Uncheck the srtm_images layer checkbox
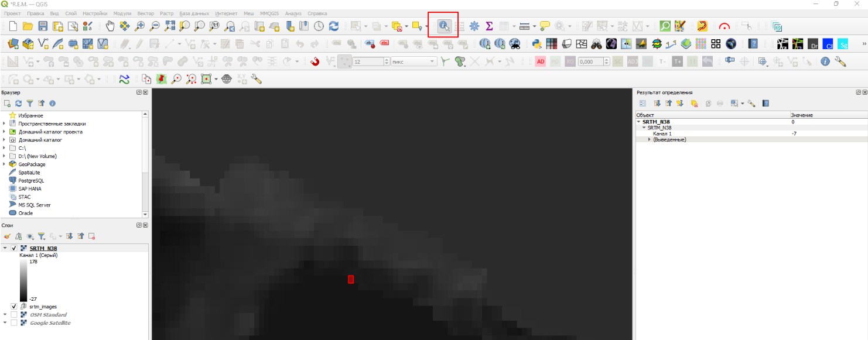868x340 pixels. [x=14, y=306]
